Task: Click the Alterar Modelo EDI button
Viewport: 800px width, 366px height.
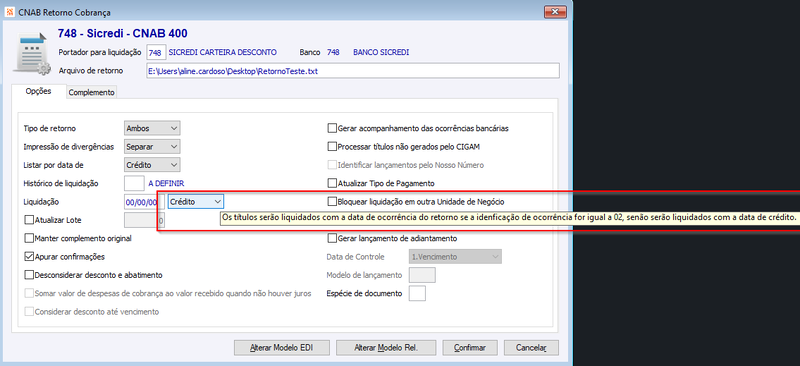Action: coord(281,348)
